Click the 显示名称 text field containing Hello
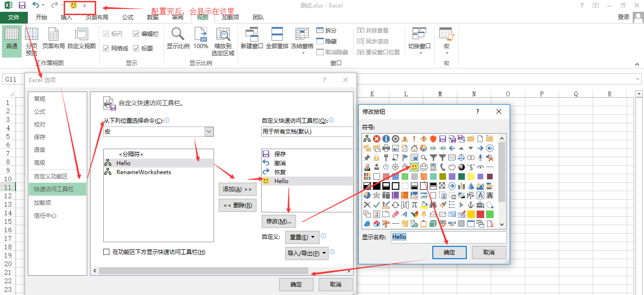This screenshot has height=295, width=644. point(448,237)
